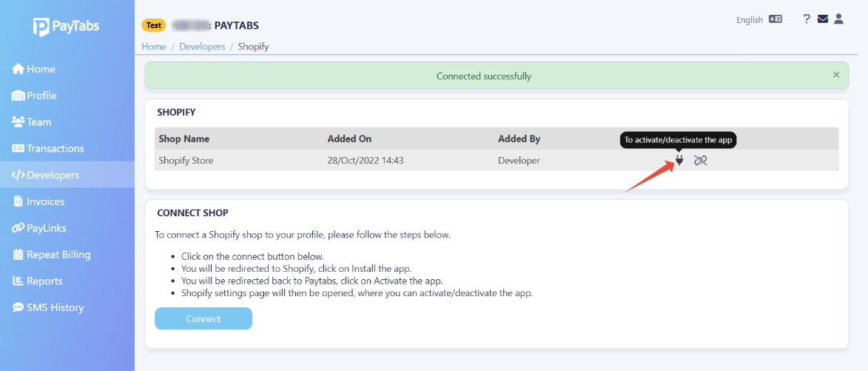Screen dimensions: 868x371
Task: Click the unlink disconnect shop icon
Action: click(x=701, y=161)
